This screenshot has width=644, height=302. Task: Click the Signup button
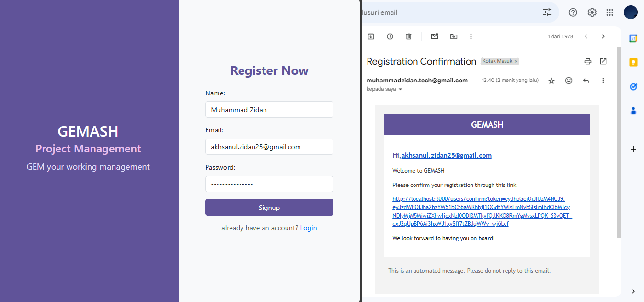point(269,208)
